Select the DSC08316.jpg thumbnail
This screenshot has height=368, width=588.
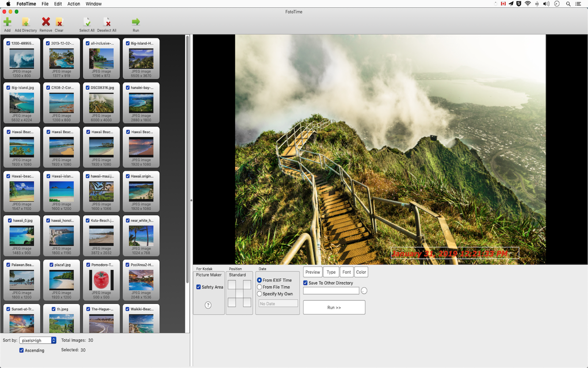tap(101, 103)
